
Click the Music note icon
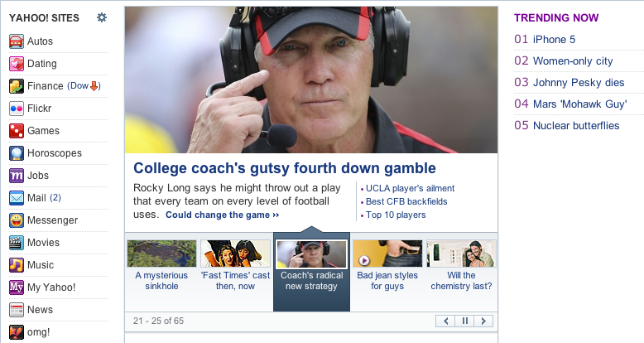coord(16,265)
